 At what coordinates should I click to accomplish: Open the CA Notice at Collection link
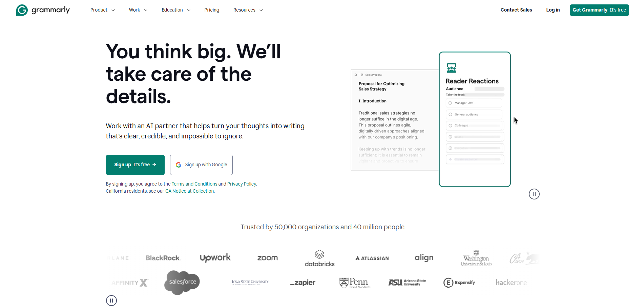pos(190,191)
